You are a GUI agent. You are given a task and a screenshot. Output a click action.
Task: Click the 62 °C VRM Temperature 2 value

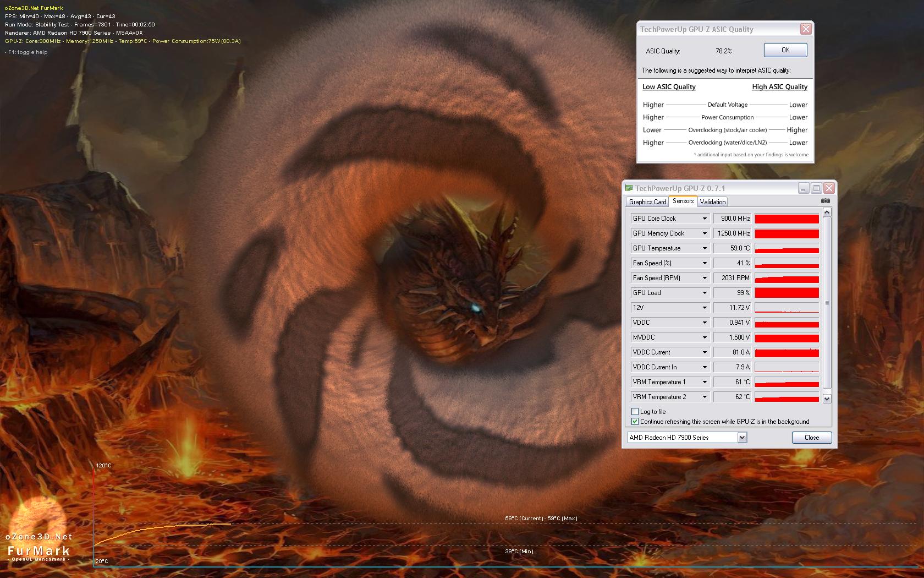(x=732, y=397)
